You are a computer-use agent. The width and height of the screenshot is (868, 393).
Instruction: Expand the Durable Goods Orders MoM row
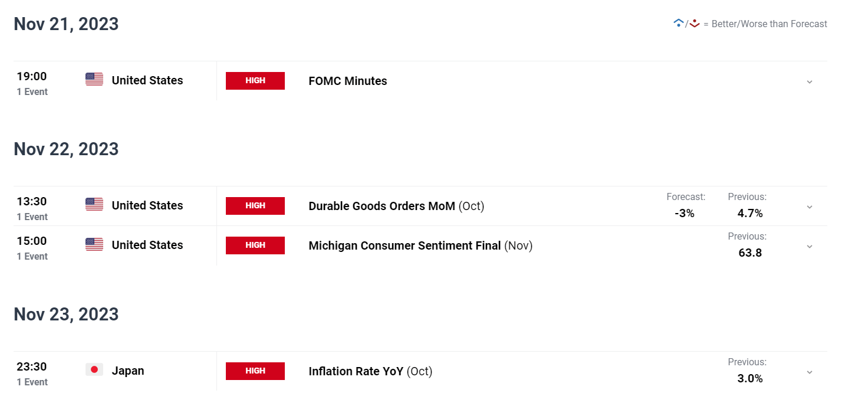click(x=810, y=207)
